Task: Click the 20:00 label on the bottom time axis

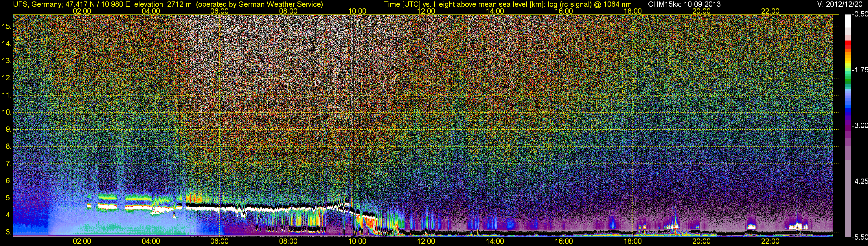Action: click(702, 241)
